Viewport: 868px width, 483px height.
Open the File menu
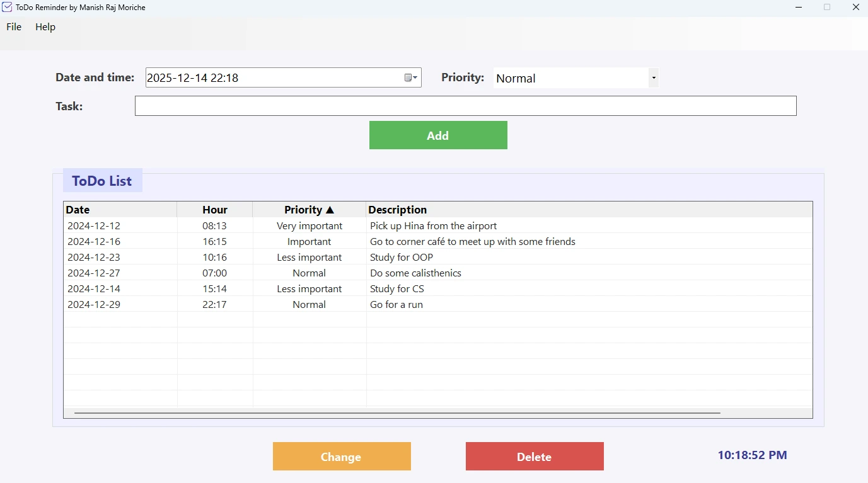click(13, 26)
